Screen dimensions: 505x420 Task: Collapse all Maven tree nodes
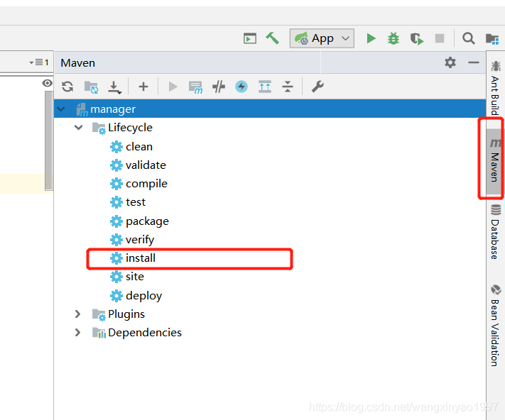288,87
